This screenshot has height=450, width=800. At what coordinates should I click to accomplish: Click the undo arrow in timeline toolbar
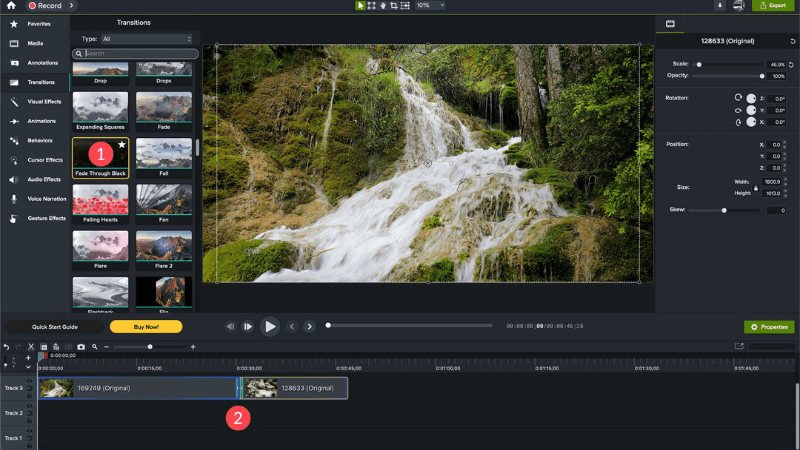(x=6, y=347)
